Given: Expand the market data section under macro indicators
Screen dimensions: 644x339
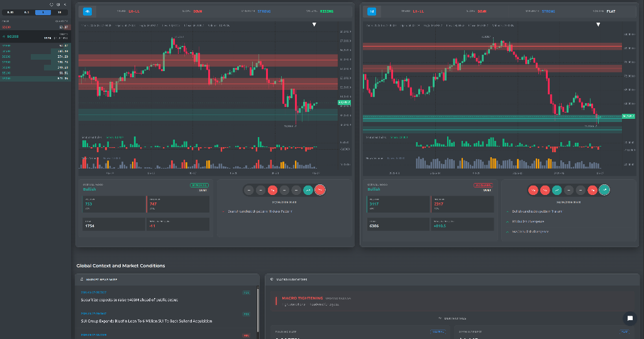Looking at the screenshot, I should pyautogui.click(x=452, y=318).
